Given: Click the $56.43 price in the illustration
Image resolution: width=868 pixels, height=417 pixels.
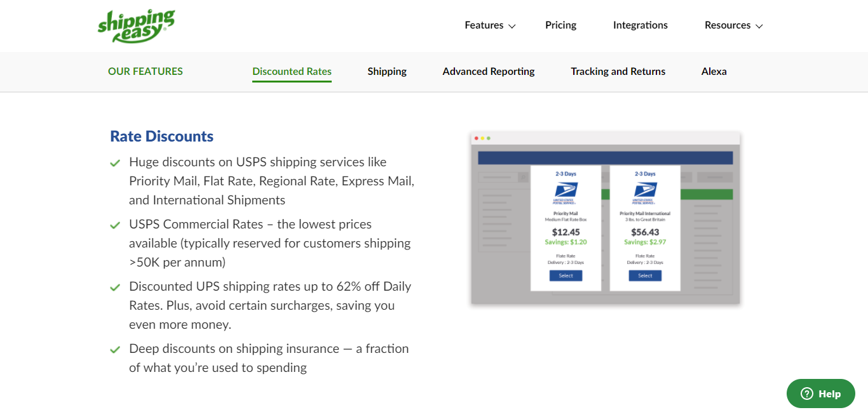Looking at the screenshot, I should (x=645, y=232).
